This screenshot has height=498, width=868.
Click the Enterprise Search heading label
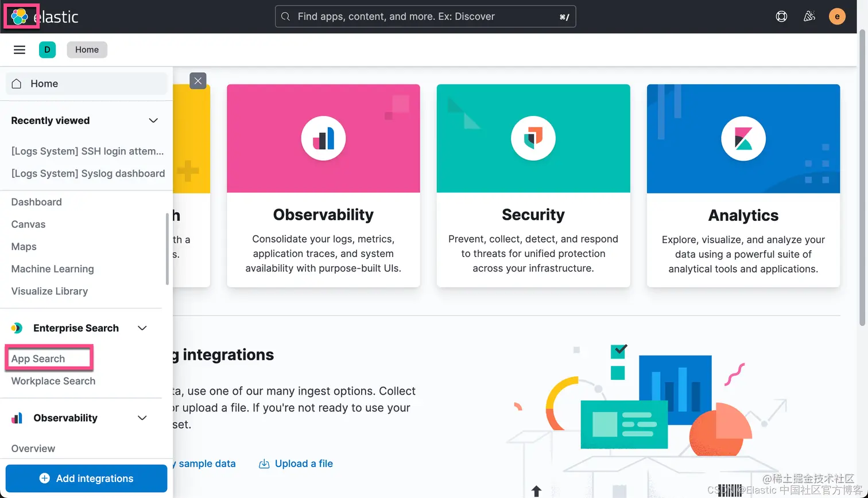(x=76, y=328)
